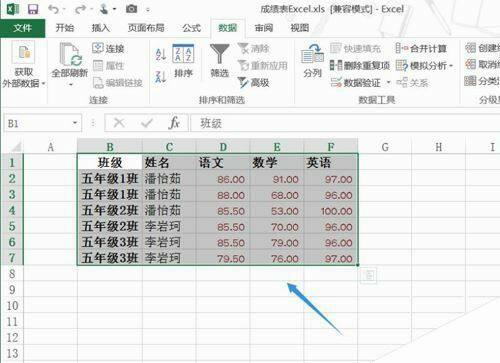Switch to the 插入 tab

point(101,28)
